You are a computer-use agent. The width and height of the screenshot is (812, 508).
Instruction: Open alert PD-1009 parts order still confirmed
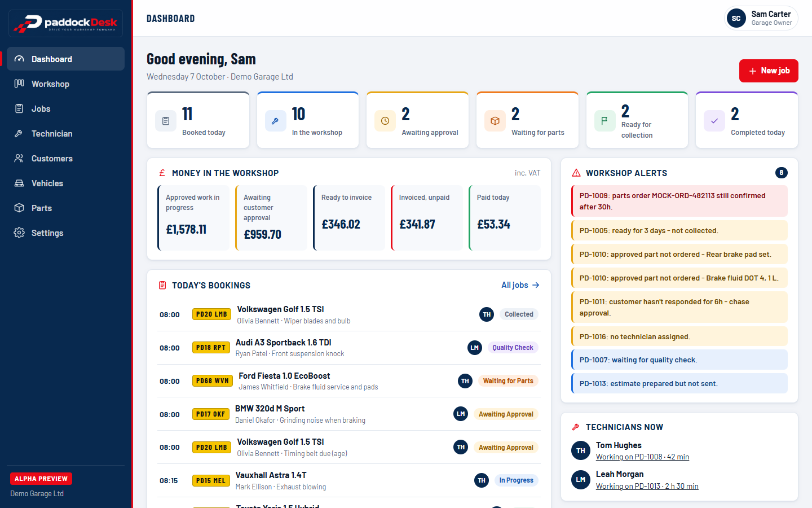pyautogui.click(x=679, y=201)
